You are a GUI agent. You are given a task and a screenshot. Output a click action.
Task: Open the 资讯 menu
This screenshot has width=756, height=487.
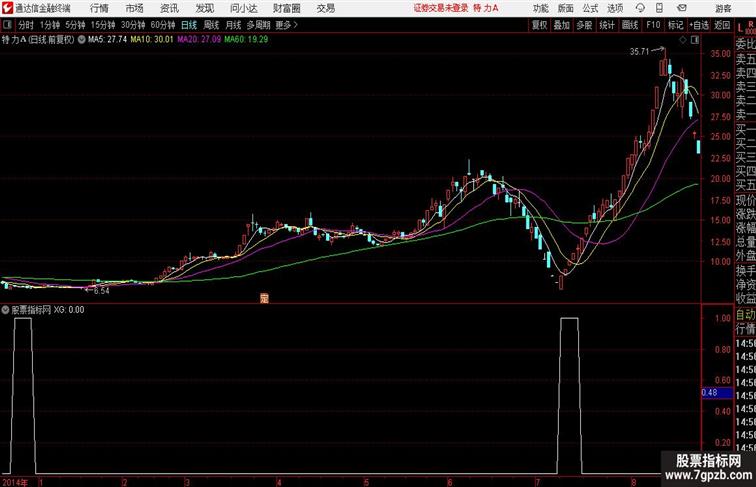click(x=169, y=8)
